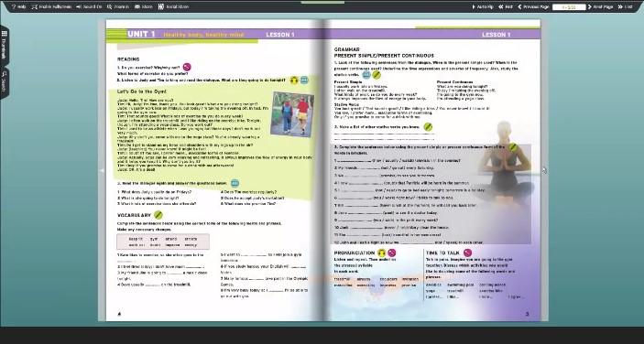
Task: Click the headphones icon beside Pronunciation
Action: coord(382,253)
